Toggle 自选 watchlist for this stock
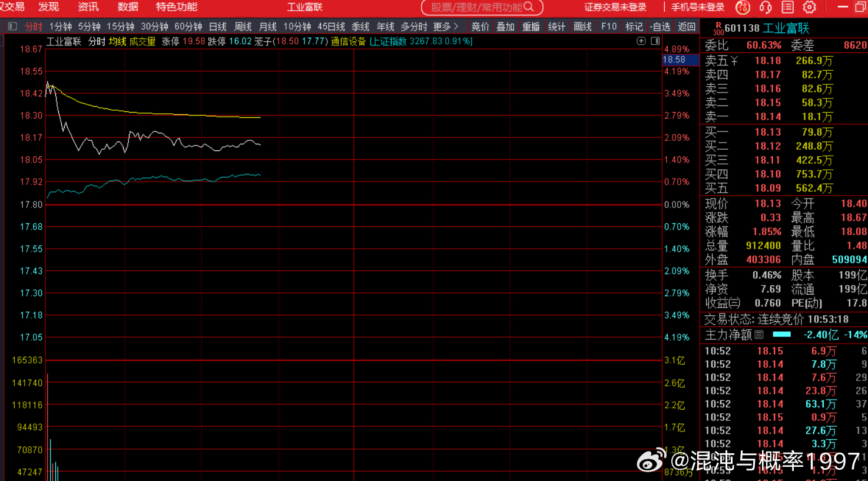Screen dimensions: 868x481 [660, 27]
